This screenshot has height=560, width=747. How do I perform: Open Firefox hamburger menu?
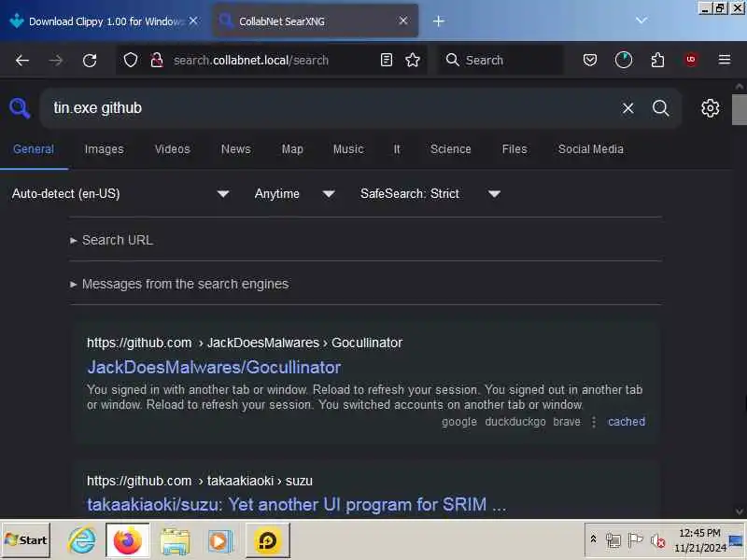coord(725,60)
